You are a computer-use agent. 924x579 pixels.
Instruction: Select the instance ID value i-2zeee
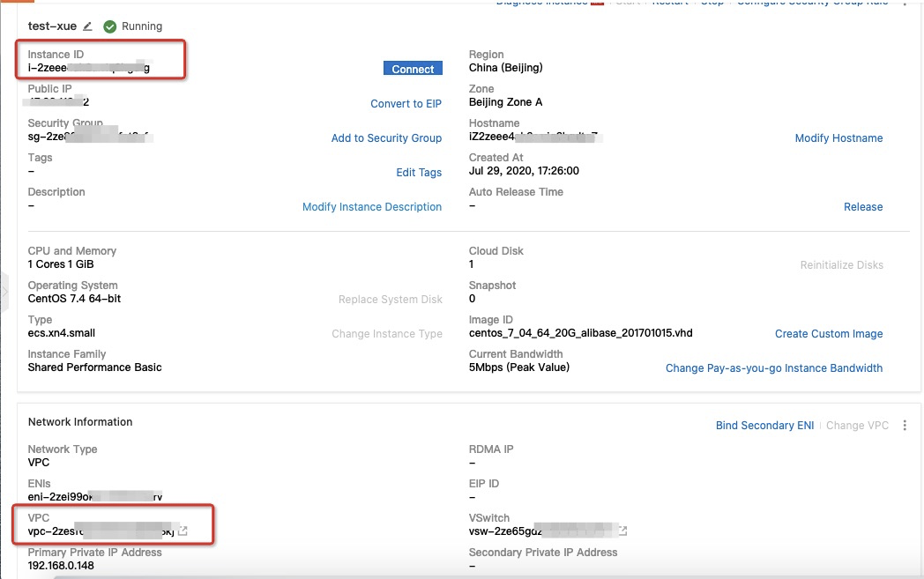[89, 68]
